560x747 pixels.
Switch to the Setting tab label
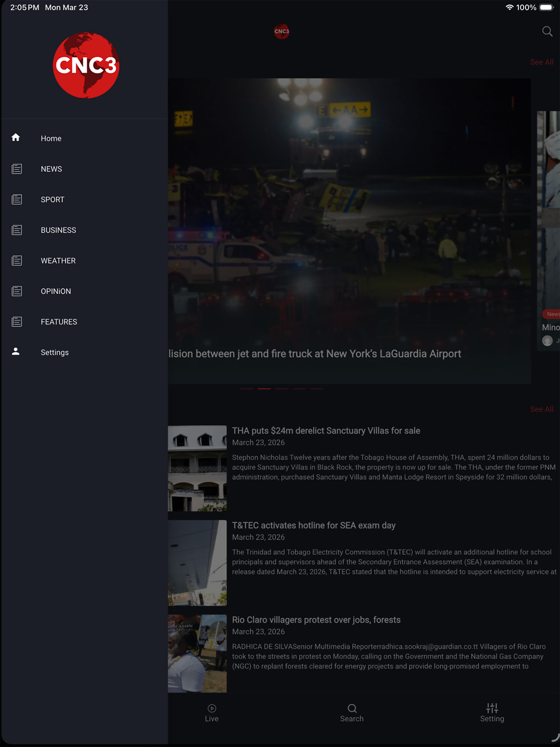(492, 718)
